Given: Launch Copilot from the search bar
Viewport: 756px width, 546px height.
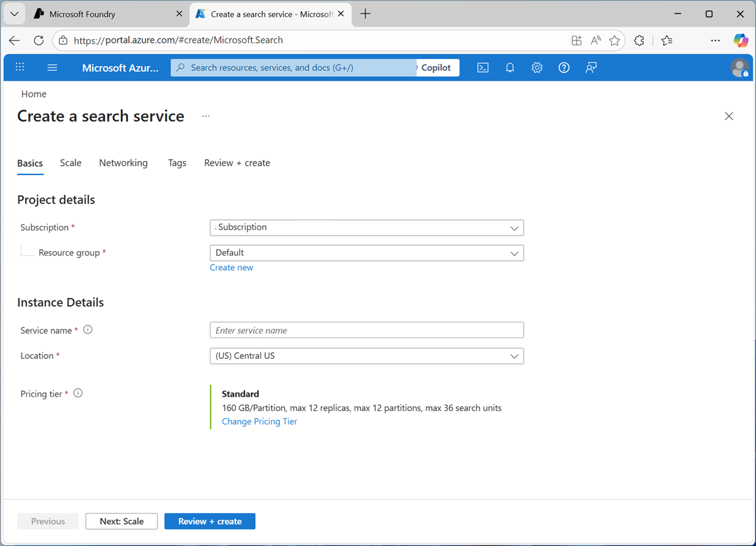Looking at the screenshot, I should tap(438, 67).
